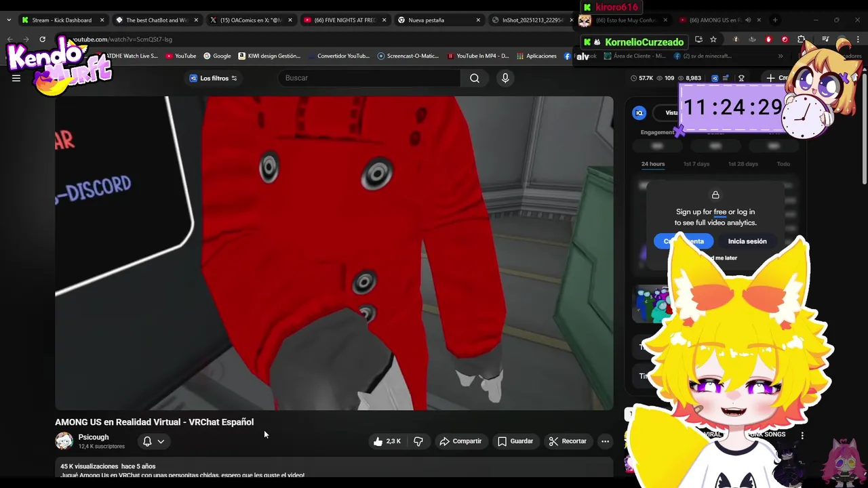
Task: Close the Nueva pestaña tab
Action: pyautogui.click(x=478, y=20)
